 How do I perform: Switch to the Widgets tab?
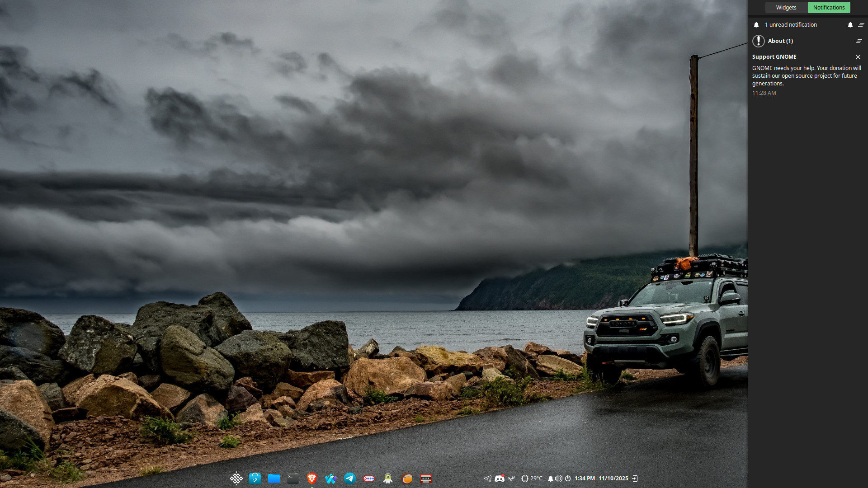coord(786,7)
